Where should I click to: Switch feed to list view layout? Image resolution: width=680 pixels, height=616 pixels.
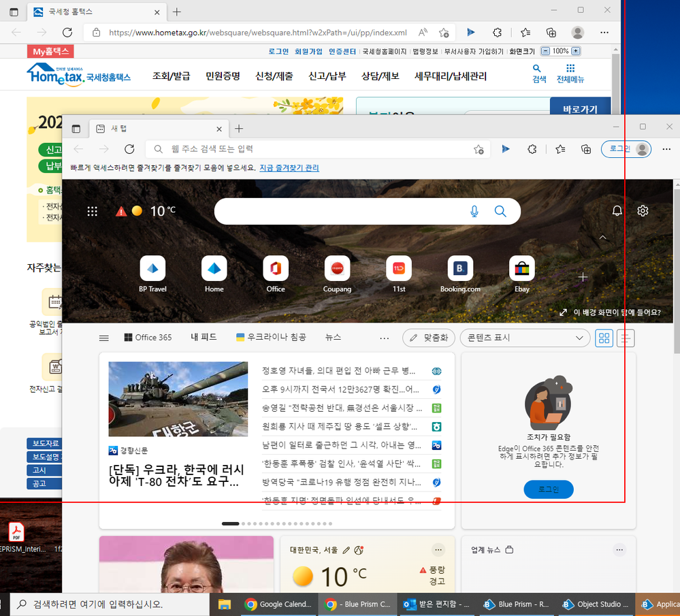point(626,338)
